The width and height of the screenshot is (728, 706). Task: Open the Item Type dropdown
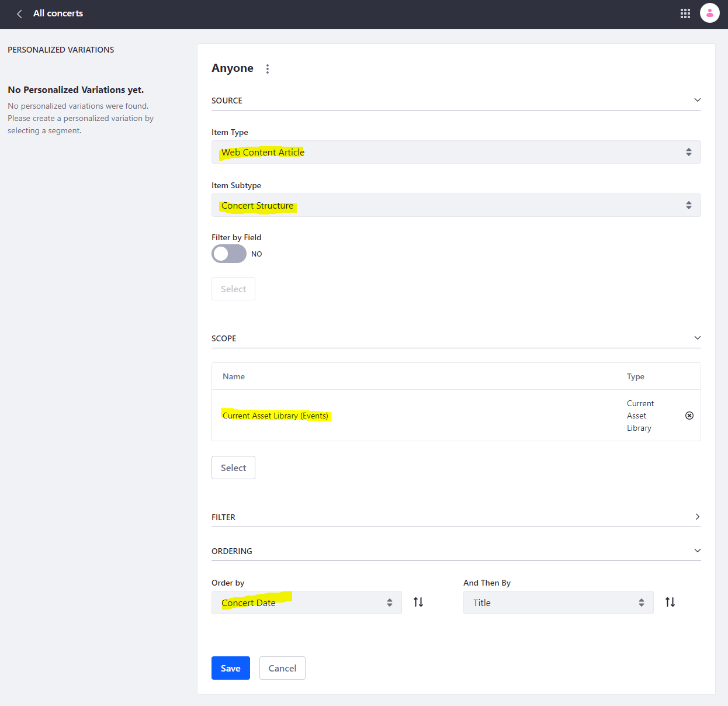point(456,152)
